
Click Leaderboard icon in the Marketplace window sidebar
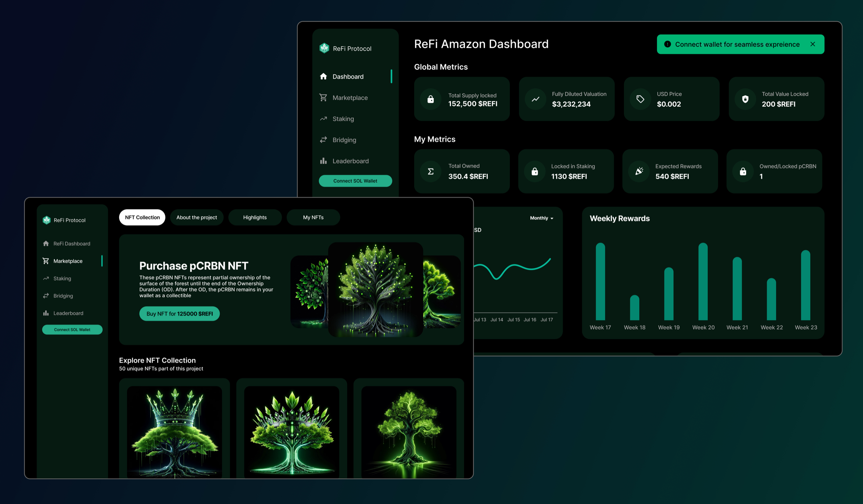pos(46,313)
